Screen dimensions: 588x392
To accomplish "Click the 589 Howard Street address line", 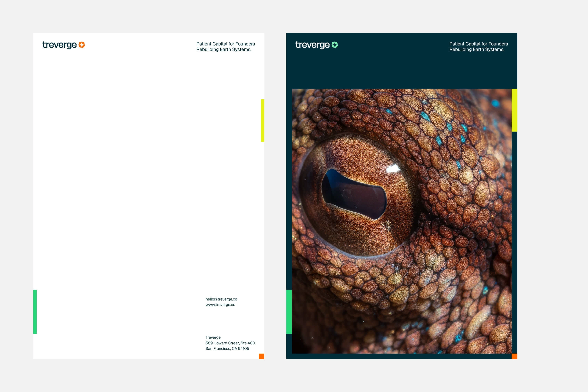I will click(230, 343).
